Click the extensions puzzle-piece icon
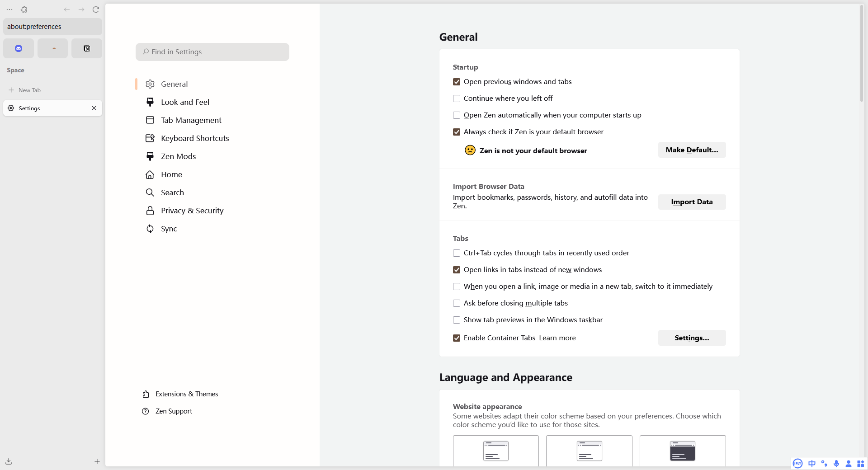Image resolution: width=868 pixels, height=470 pixels. pos(24,9)
